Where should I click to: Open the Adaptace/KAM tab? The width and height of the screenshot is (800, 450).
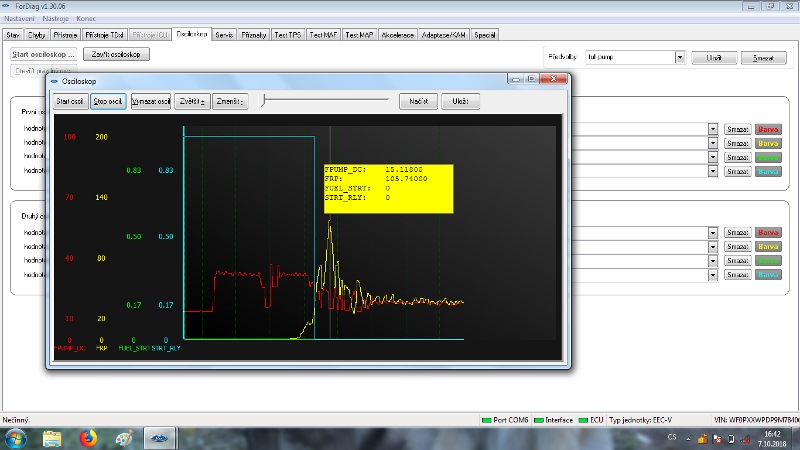(x=446, y=35)
